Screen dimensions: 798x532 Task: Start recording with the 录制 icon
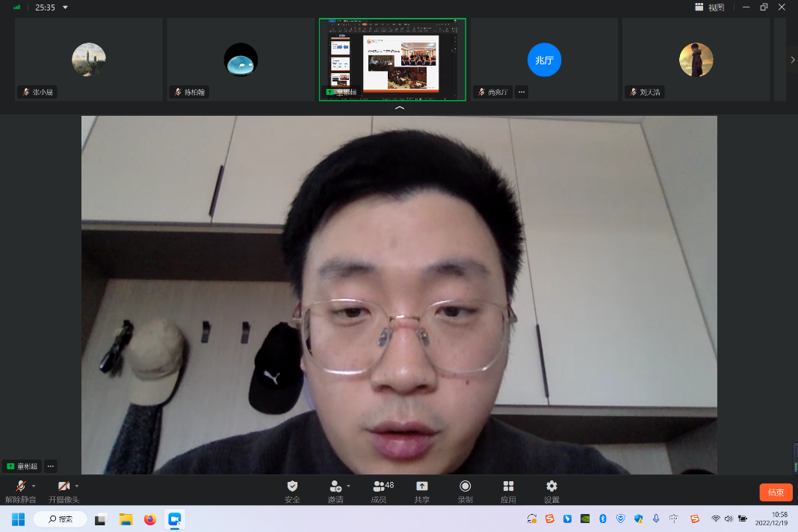pyautogui.click(x=465, y=486)
